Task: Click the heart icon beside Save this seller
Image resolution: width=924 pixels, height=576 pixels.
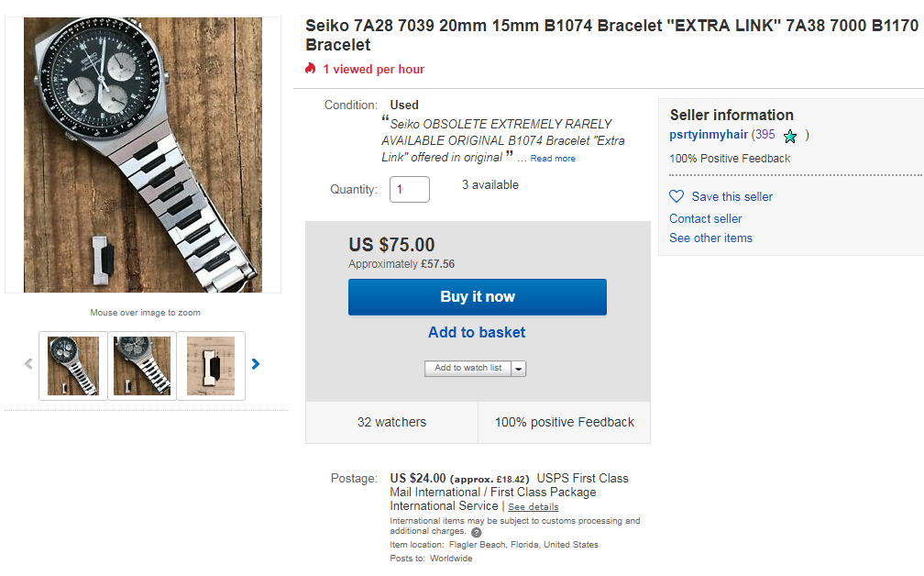Action: tap(676, 196)
